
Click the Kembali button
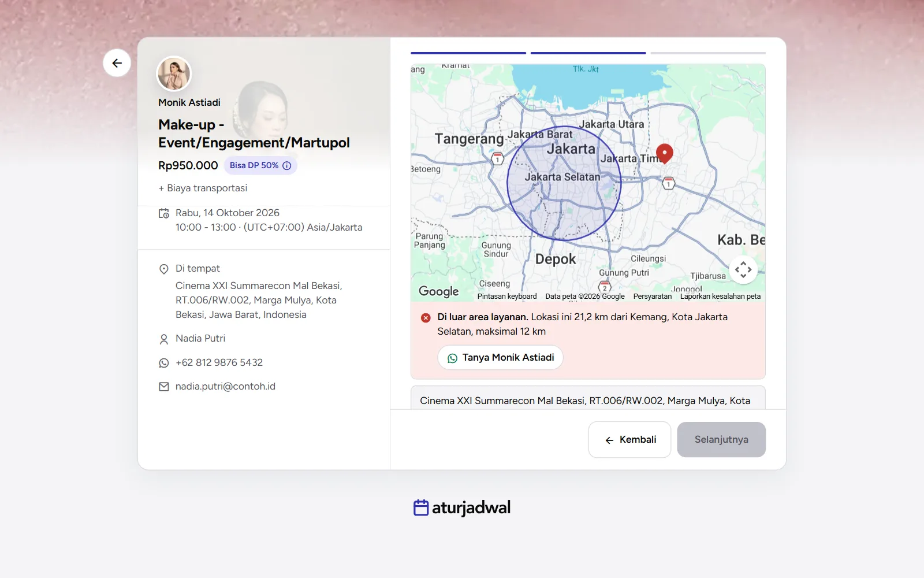click(629, 439)
